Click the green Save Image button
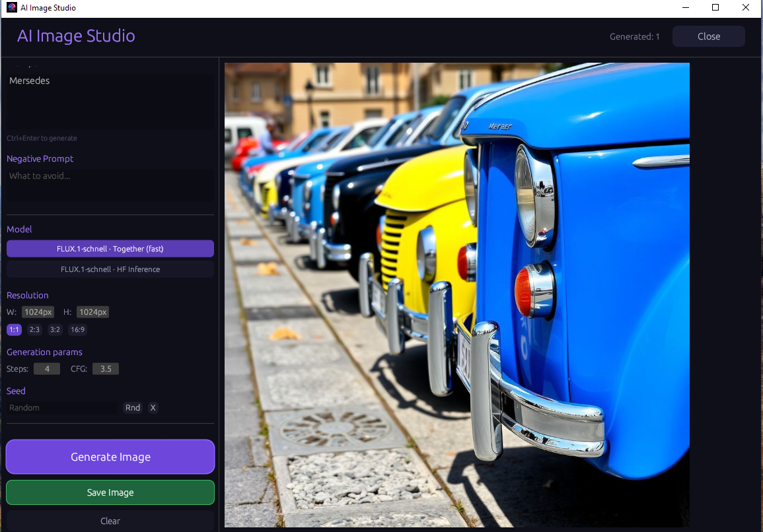 pyautogui.click(x=110, y=492)
